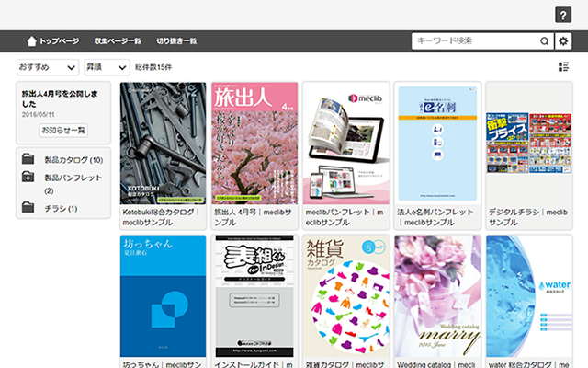Open the Kotobuki総合カタログ thumbnail

point(164,143)
